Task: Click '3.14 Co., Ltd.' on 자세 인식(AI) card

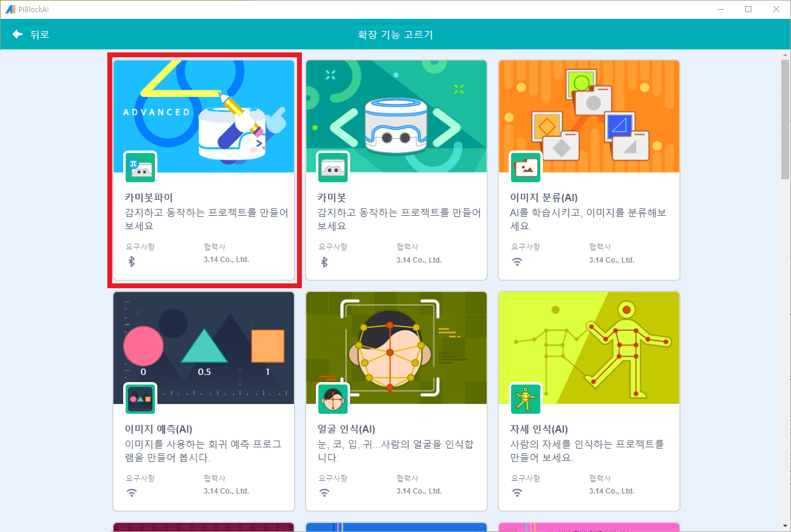Action: point(612,491)
